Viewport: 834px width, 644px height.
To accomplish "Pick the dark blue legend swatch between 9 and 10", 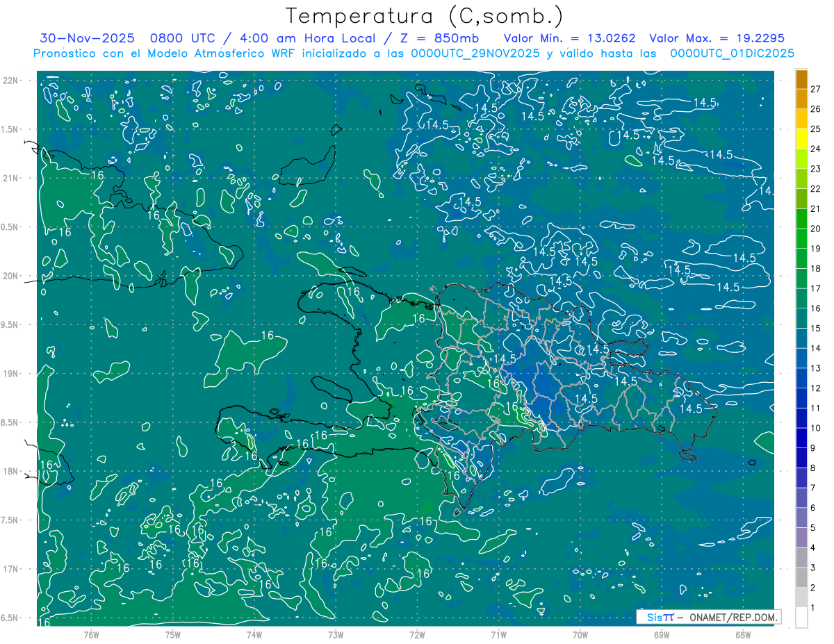I will 801,438.
